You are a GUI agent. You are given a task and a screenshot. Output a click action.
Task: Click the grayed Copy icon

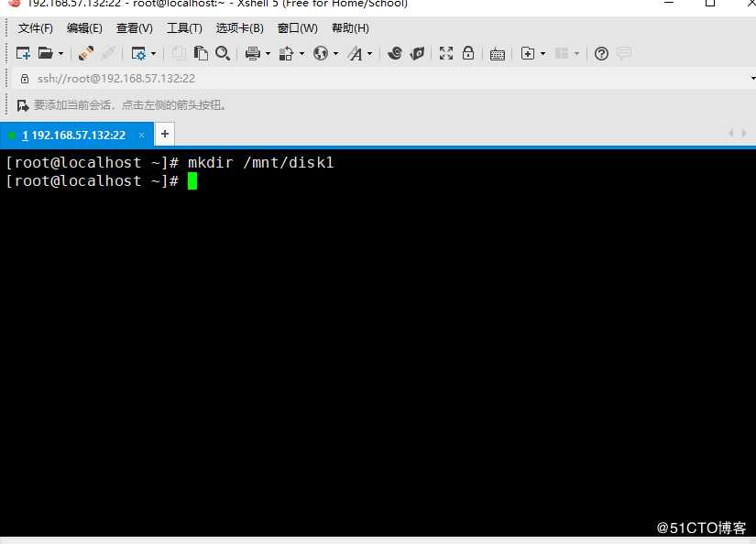pos(179,53)
